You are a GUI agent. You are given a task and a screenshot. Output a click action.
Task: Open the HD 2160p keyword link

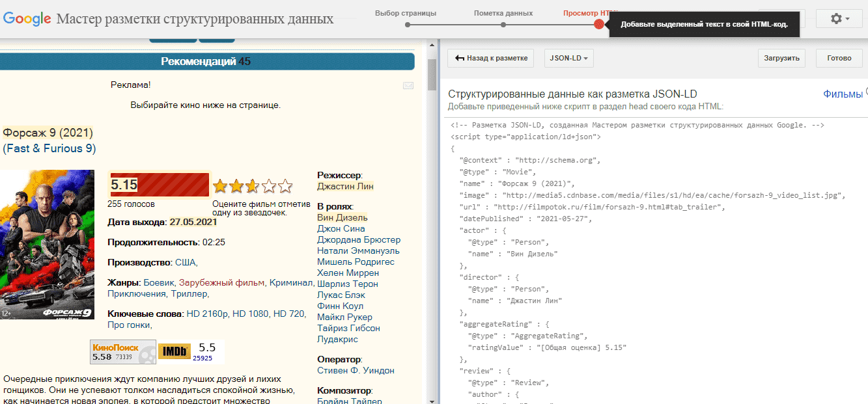point(207,314)
